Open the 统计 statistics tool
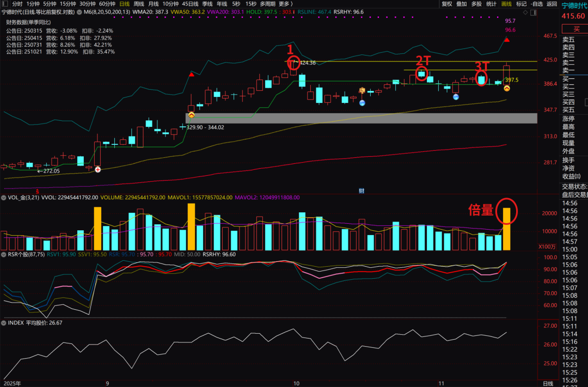Viewport: 588px width, 387px height. [x=491, y=4]
